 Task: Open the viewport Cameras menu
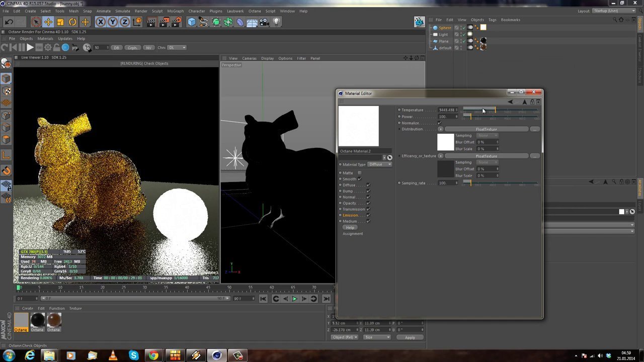click(x=249, y=58)
